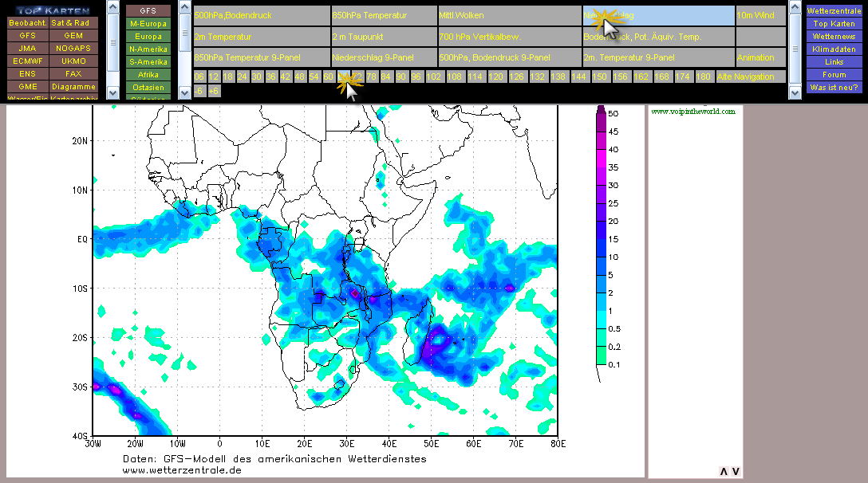Choose the N-Amerika region
The height and width of the screenshot is (483, 868).
(148, 49)
